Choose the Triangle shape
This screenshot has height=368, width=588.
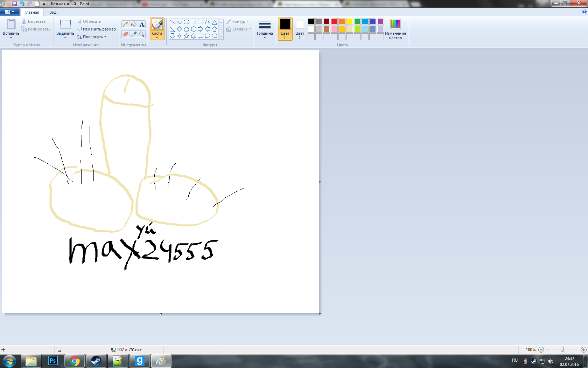pos(215,22)
